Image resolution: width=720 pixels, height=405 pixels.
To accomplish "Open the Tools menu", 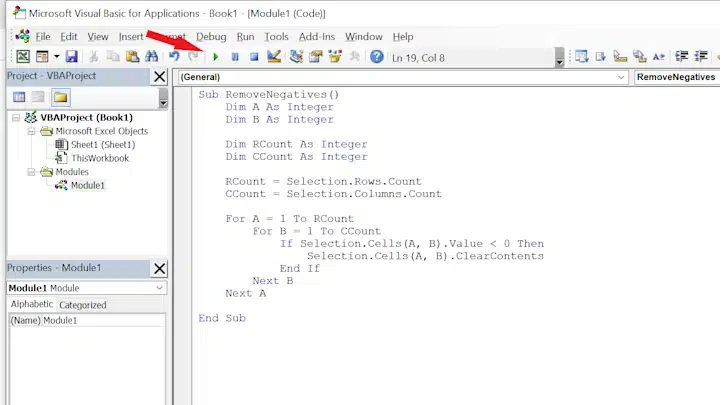I will coord(276,37).
